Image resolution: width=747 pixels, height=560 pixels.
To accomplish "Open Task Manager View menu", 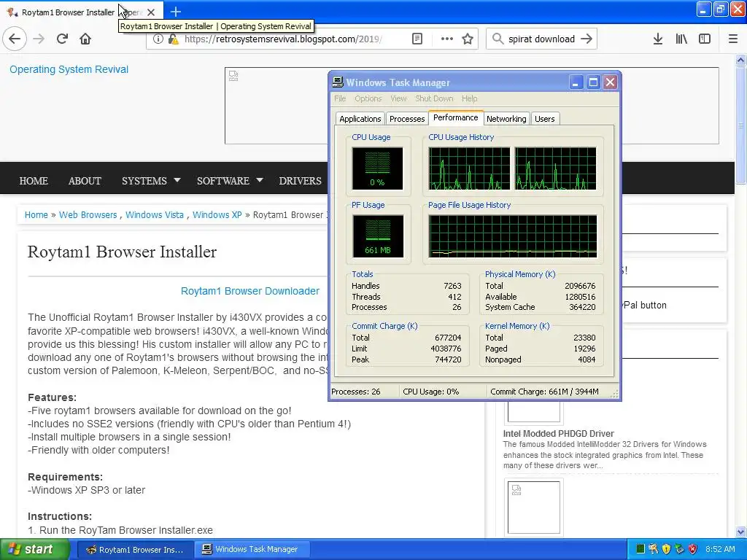I will [x=398, y=98].
